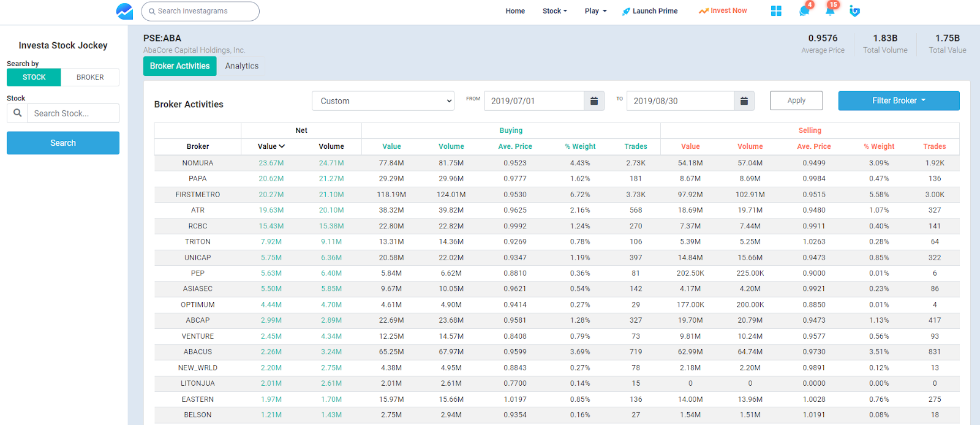Click the Investagrams logo icon

124,11
